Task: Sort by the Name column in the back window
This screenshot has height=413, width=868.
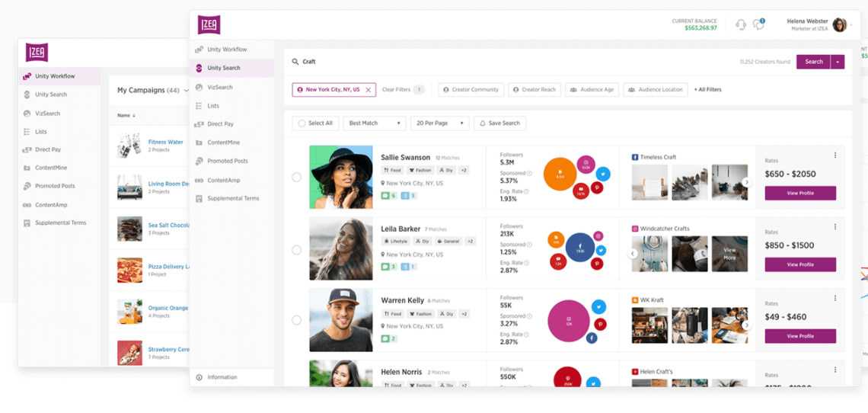Action: pos(126,116)
